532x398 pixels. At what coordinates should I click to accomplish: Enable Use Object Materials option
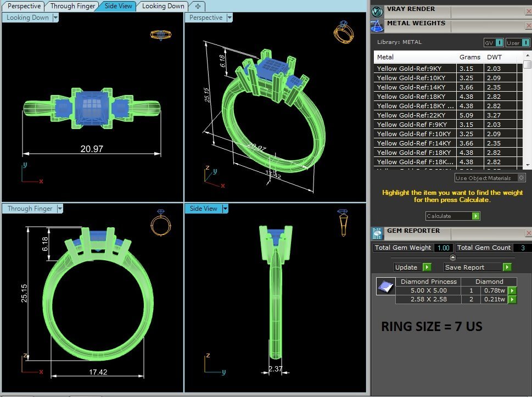(521, 178)
